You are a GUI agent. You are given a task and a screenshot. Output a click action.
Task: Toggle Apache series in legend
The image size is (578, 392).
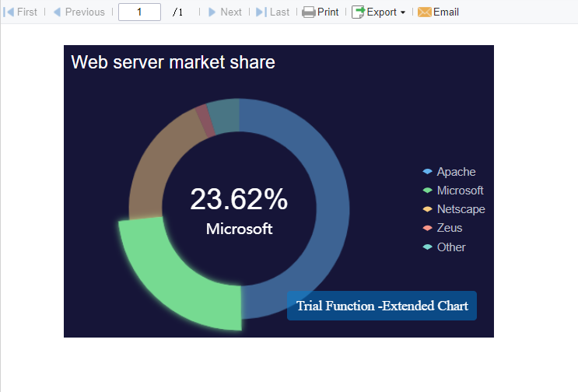(449, 172)
